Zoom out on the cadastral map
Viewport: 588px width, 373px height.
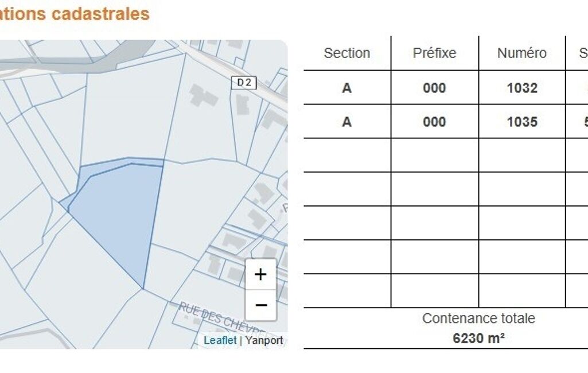coord(260,305)
